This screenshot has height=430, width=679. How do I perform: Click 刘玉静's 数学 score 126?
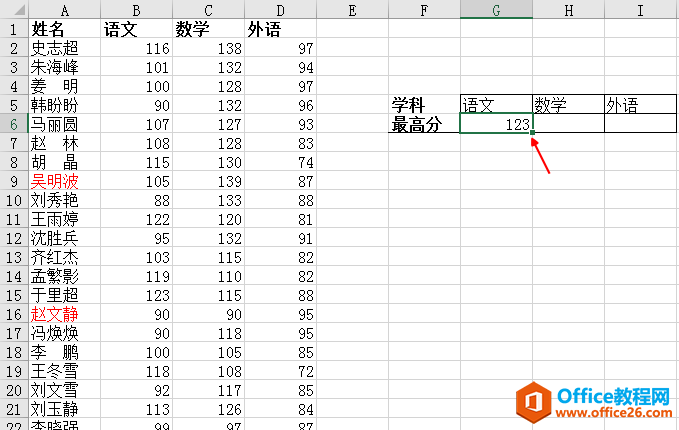[230, 410]
